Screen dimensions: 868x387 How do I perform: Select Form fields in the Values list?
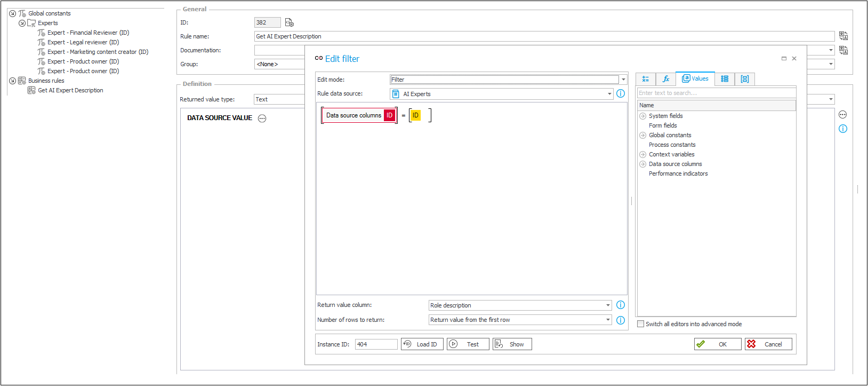coord(663,125)
